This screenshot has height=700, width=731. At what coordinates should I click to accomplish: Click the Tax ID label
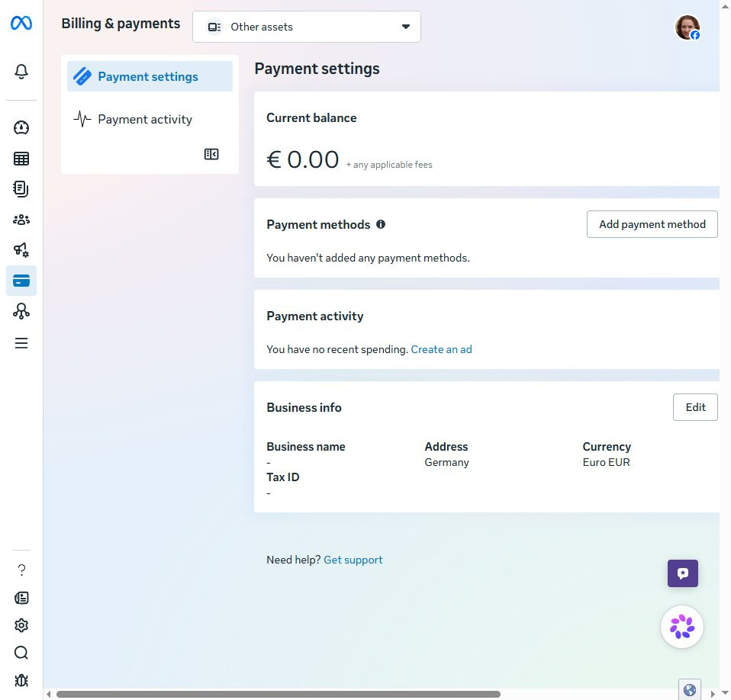click(283, 477)
